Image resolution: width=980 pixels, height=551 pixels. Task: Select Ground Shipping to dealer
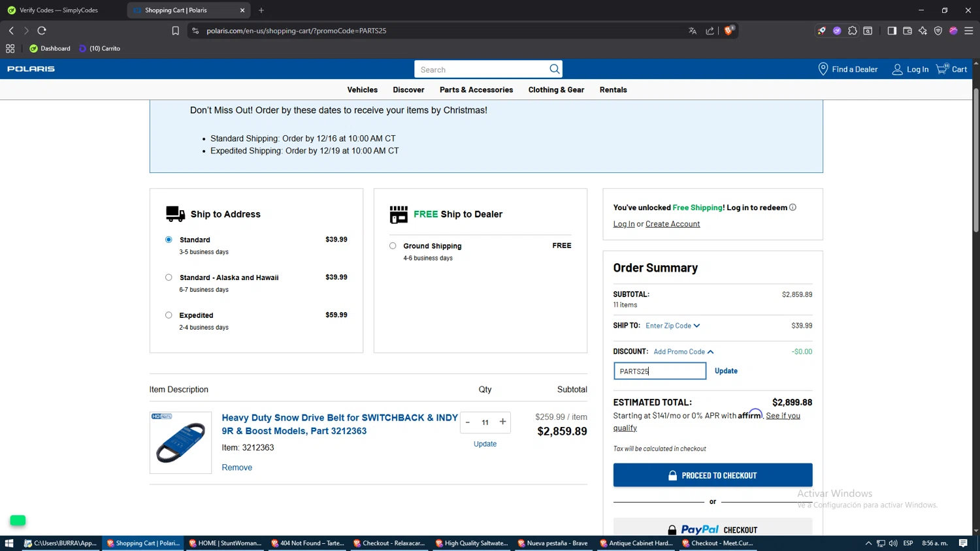(x=393, y=246)
